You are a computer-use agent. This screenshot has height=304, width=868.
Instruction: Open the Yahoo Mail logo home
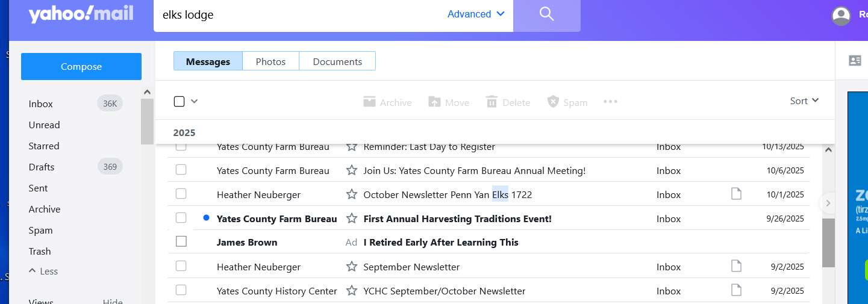click(x=81, y=14)
